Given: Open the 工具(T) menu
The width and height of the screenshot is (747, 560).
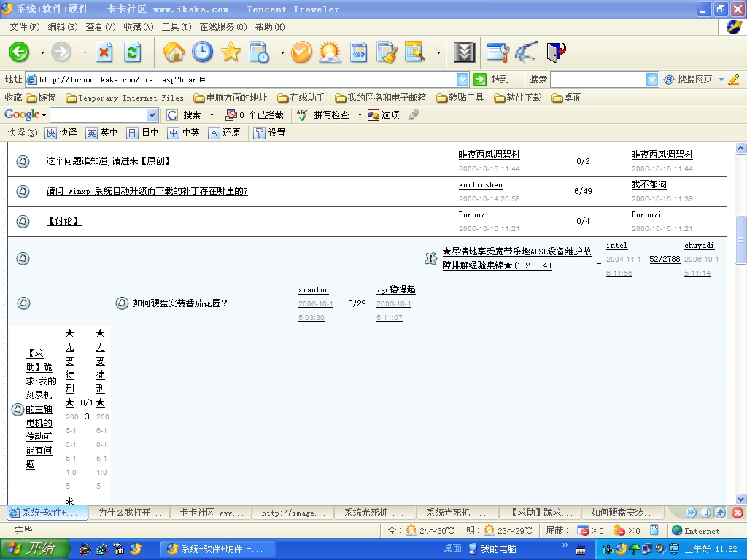Looking at the screenshot, I should pyautogui.click(x=176, y=27).
